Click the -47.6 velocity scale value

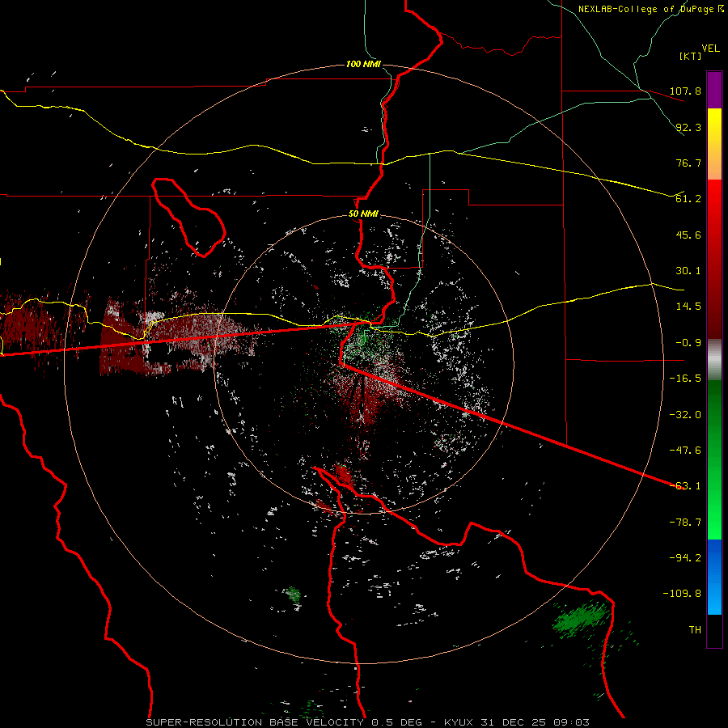pyautogui.click(x=685, y=451)
